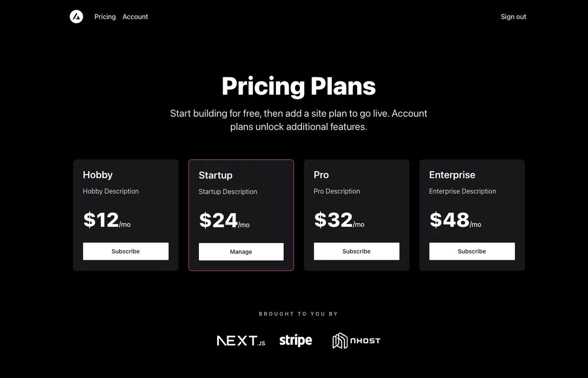This screenshot has height=378, width=588.
Task: Open the Stripe logo link
Action: (295, 340)
